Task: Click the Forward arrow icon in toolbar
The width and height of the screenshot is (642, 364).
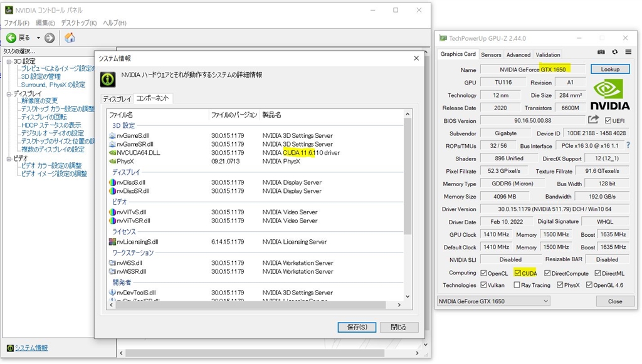Action: (x=50, y=38)
